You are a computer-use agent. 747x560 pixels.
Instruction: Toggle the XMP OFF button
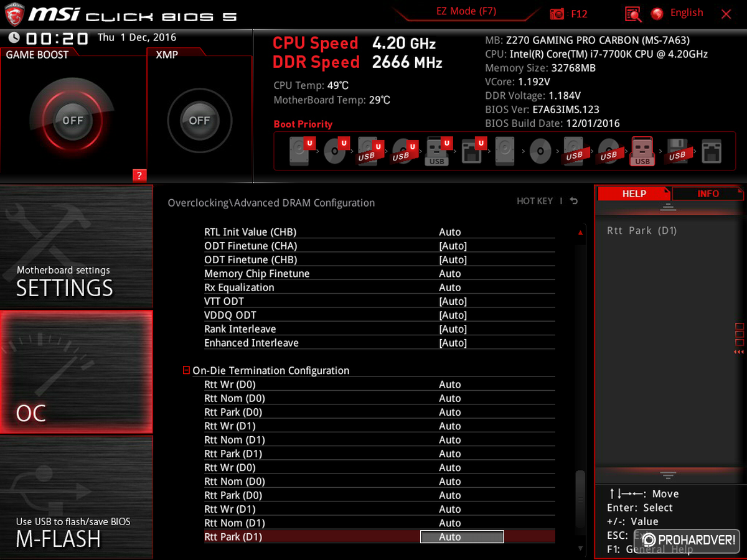(x=199, y=121)
